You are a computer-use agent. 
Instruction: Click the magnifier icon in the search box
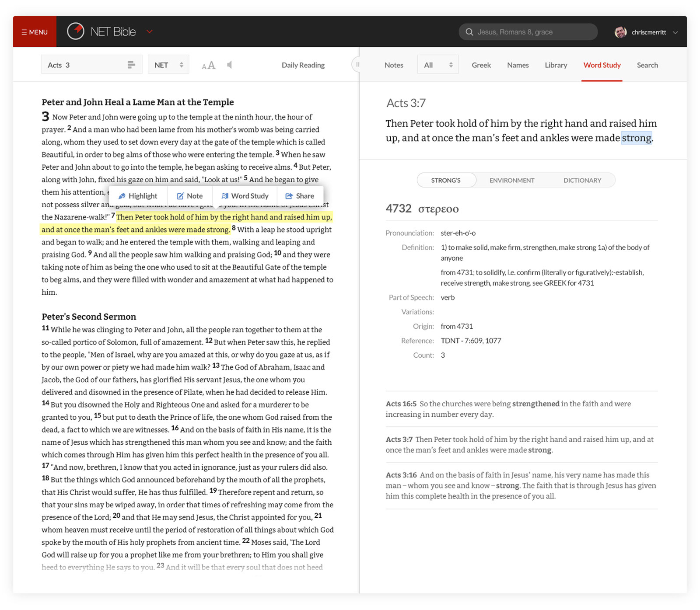(469, 32)
